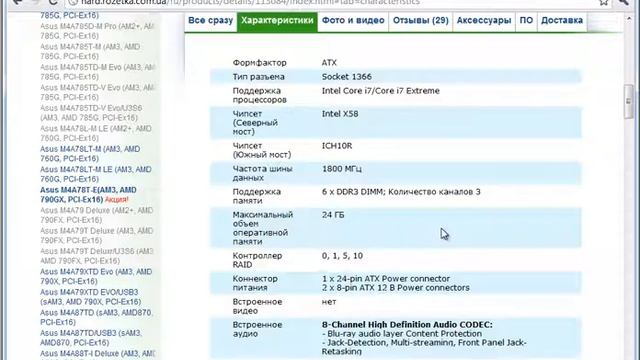This screenshot has height=360, width=640.
Task: Open Asus M4A88T-I Deluxe link
Action: point(97,353)
